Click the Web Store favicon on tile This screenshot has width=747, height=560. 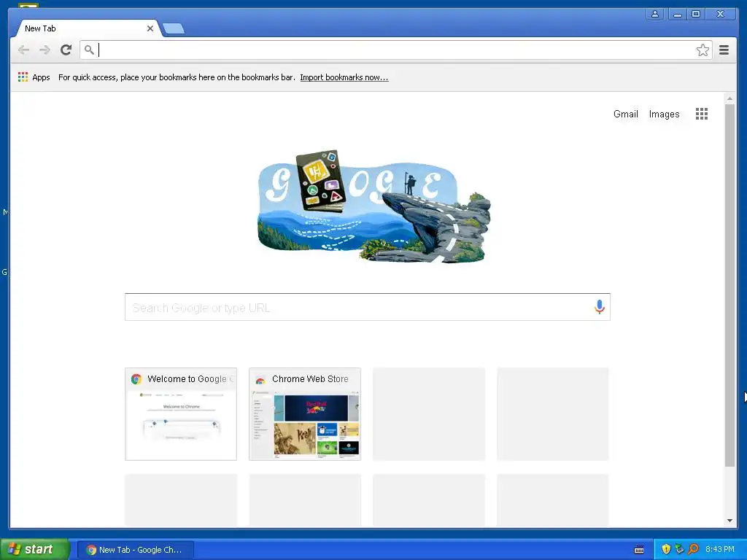tap(260, 379)
